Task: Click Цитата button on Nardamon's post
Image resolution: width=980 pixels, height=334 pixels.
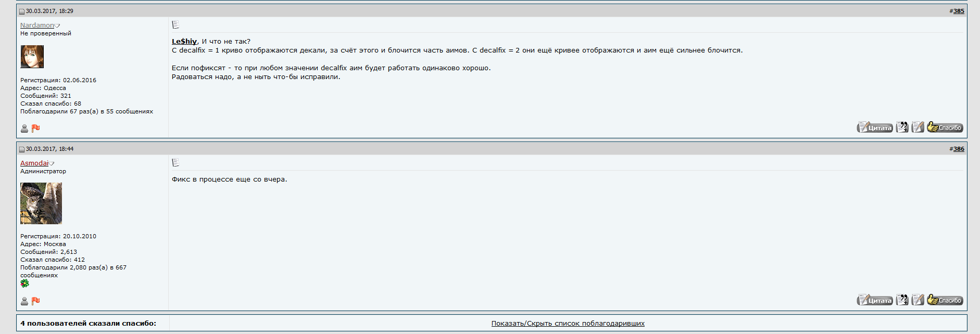Action: click(875, 127)
